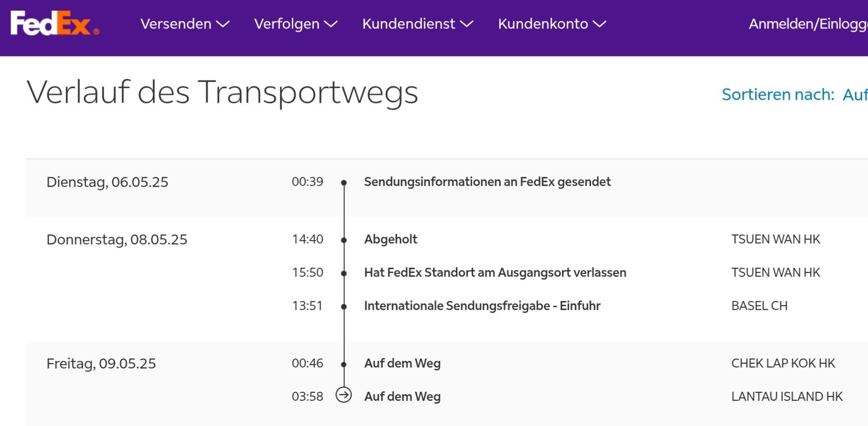Select 'Internationale Sendungsfreigabe - Einfuhr' entry

point(482,306)
